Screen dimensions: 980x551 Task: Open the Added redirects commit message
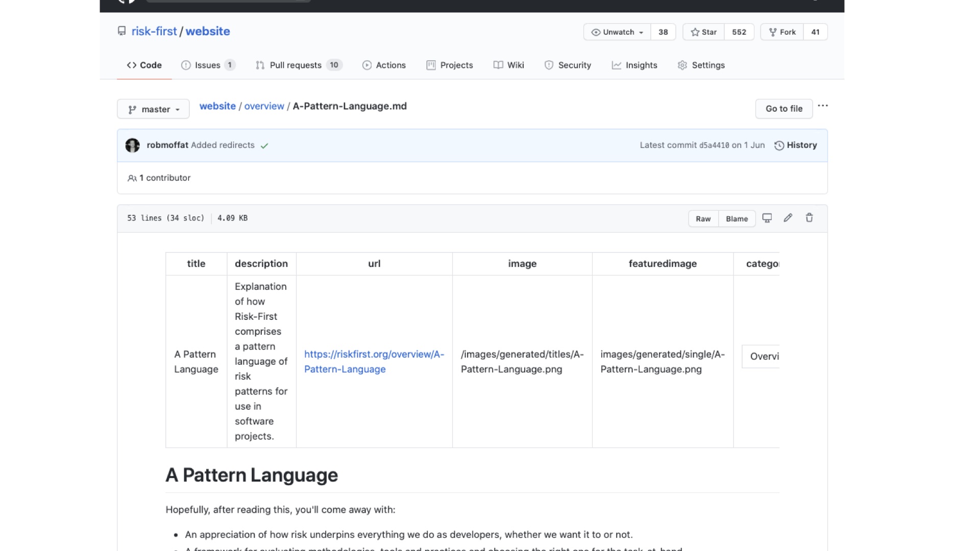click(x=223, y=145)
